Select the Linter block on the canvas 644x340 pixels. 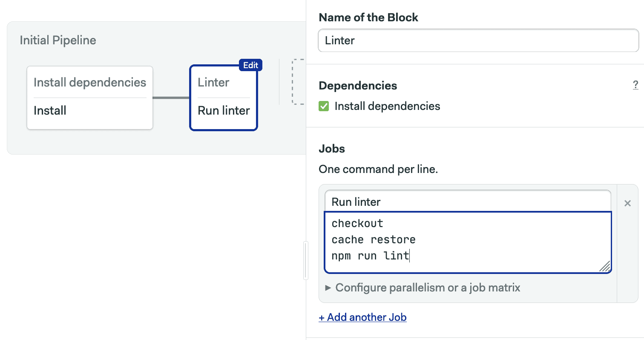click(x=223, y=97)
